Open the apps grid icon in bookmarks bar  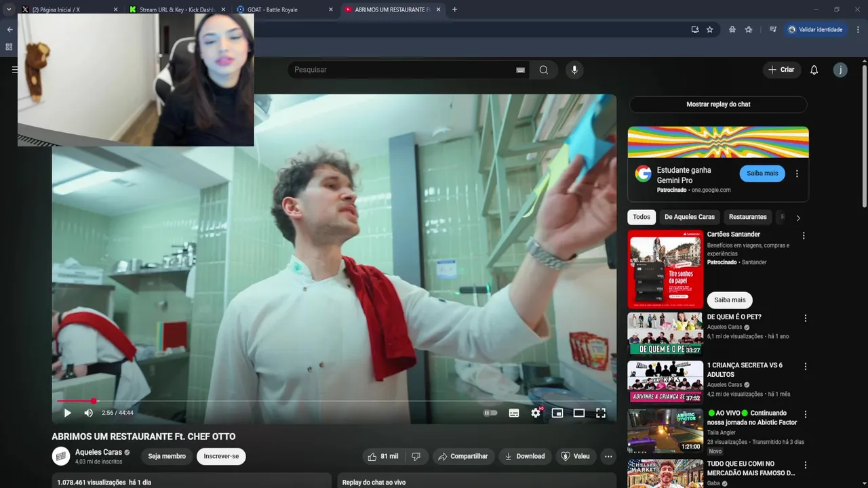9,47
